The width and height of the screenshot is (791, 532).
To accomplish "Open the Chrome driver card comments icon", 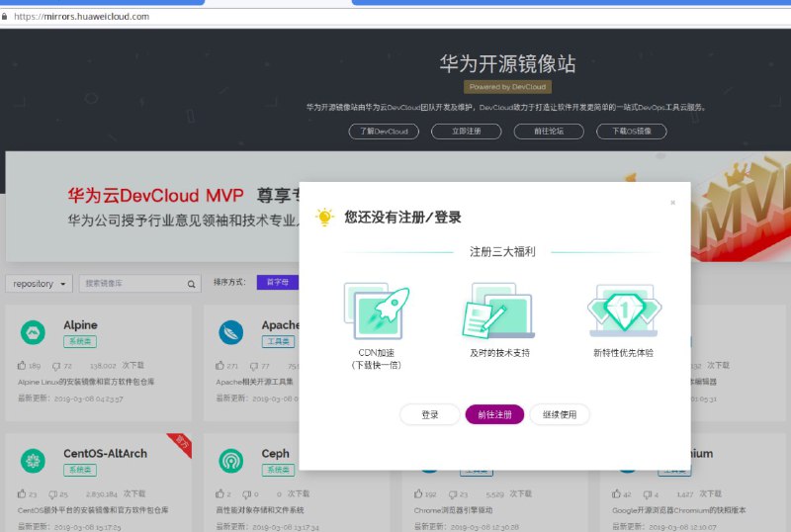I will 453,493.
